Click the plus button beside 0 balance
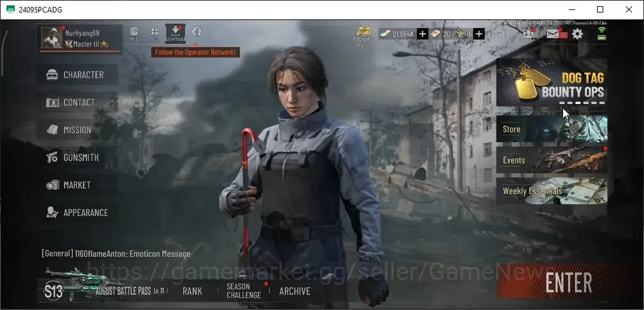This screenshot has width=644, height=310. (479, 34)
